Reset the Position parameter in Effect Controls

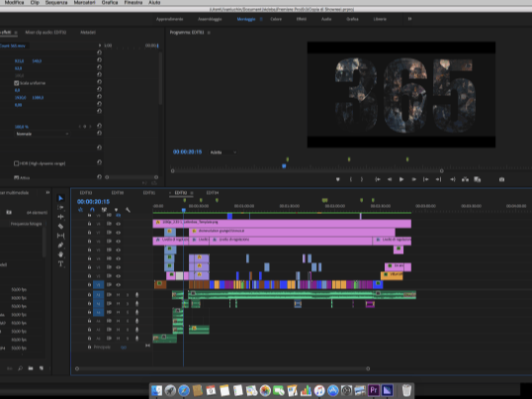click(99, 60)
